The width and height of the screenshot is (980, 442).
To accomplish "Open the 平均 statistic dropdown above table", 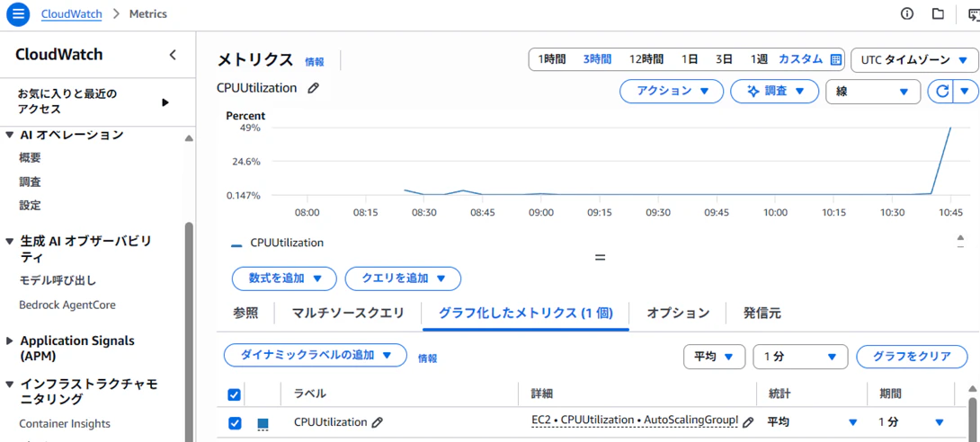I will [x=715, y=357].
